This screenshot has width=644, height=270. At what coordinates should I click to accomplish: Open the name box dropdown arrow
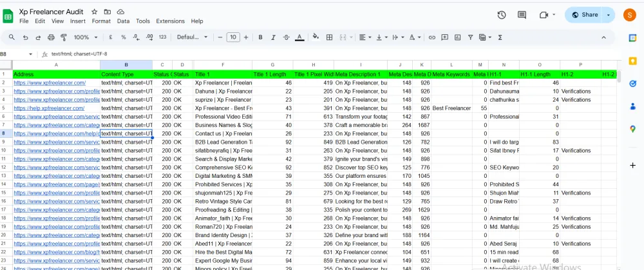[30, 54]
